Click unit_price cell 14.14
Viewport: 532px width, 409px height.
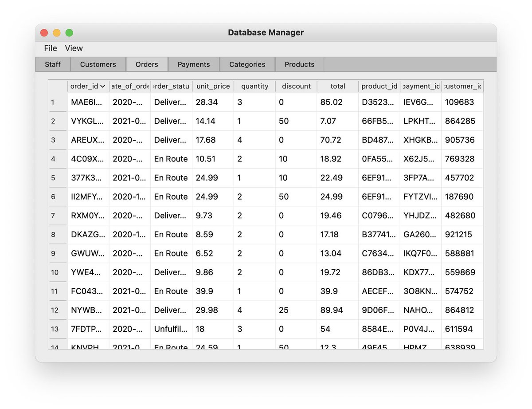[x=213, y=121]
